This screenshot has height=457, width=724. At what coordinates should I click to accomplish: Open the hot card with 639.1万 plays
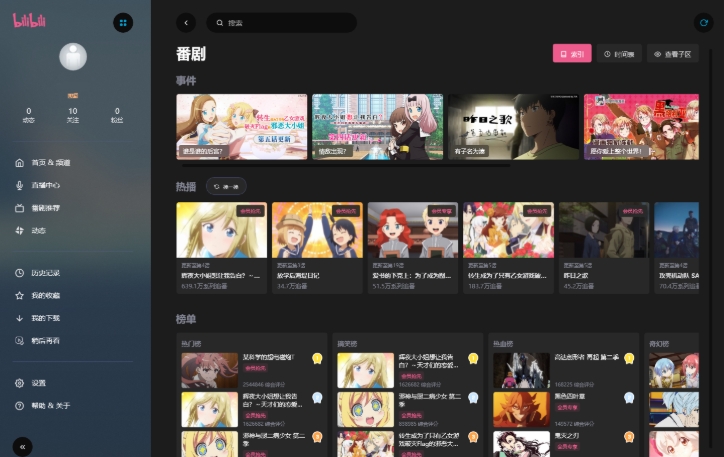click(x=222, y=247)
